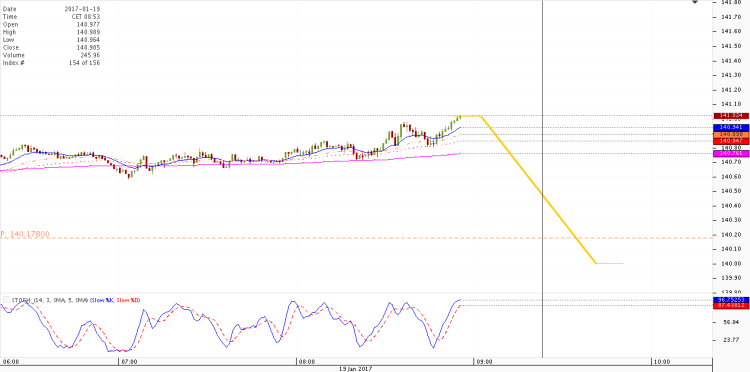Click the 10:00 time axis label

click(x=662, y=361)
